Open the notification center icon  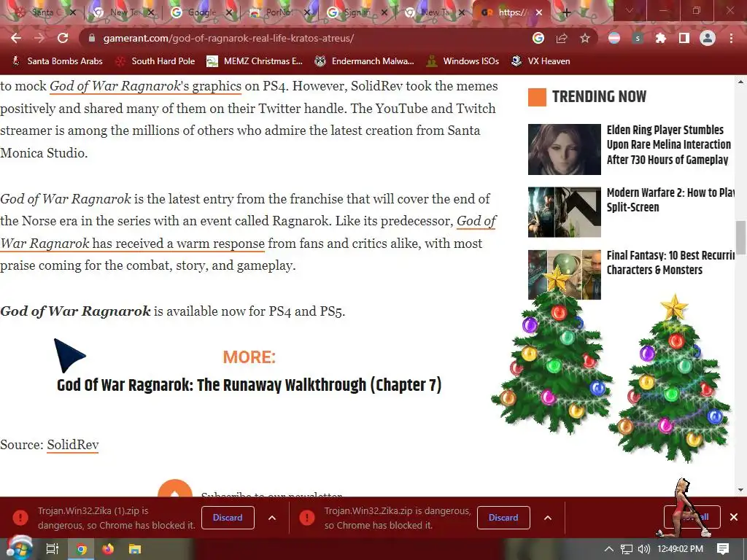(x=723, y=549)
